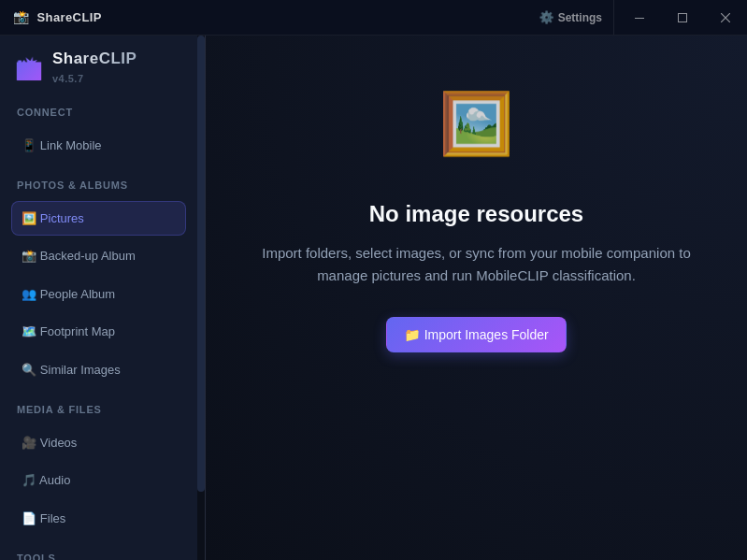Open People Album
Image resolution: width=747 pixels, height=560 pixels.
click(98, 294)
